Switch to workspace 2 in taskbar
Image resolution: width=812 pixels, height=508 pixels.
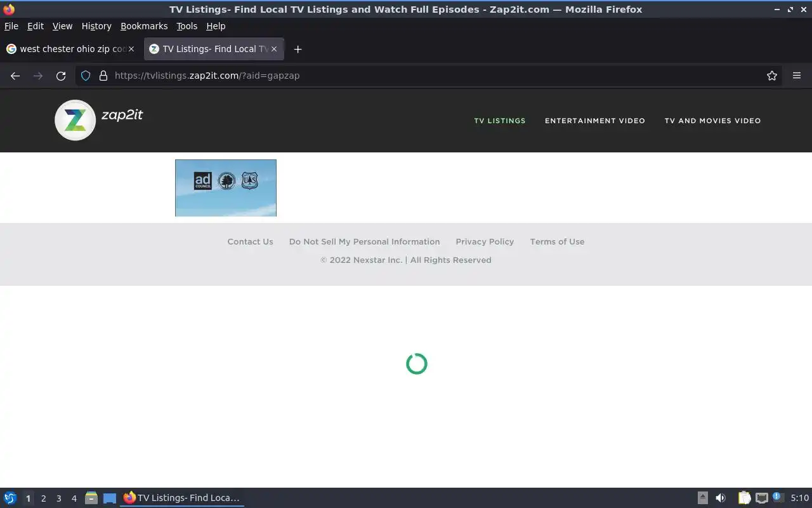coord(43,498)
